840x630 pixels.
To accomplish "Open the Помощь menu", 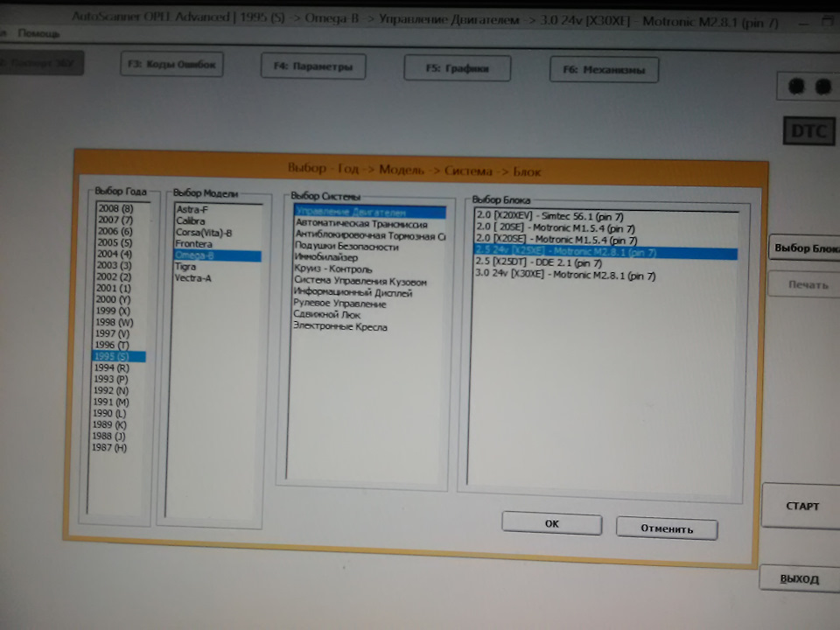I will click(x=38, y=33).
